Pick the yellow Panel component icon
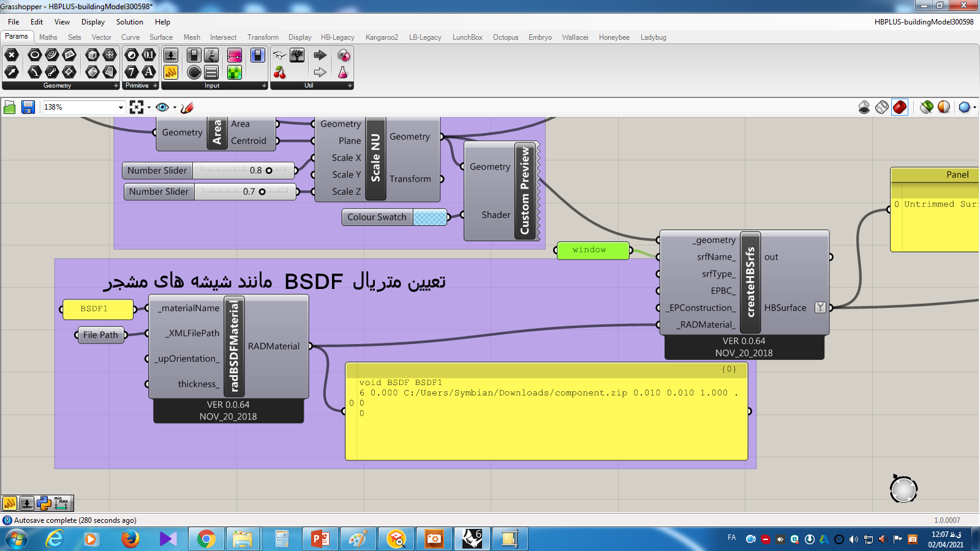Screen dimensions: 980x551 [x=171, y=72]
